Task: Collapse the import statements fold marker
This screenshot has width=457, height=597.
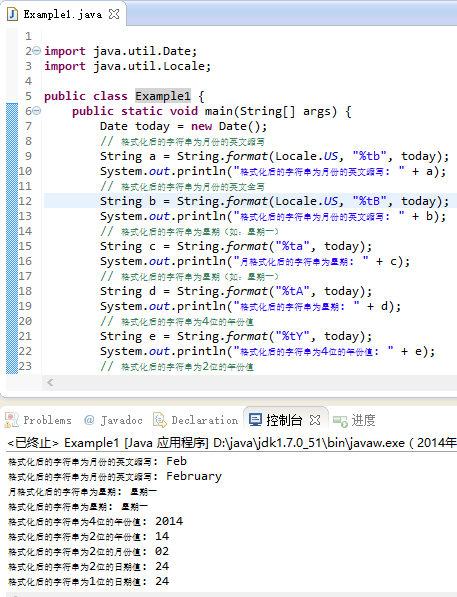Action: pyautogui.click(x=37, y=50)
